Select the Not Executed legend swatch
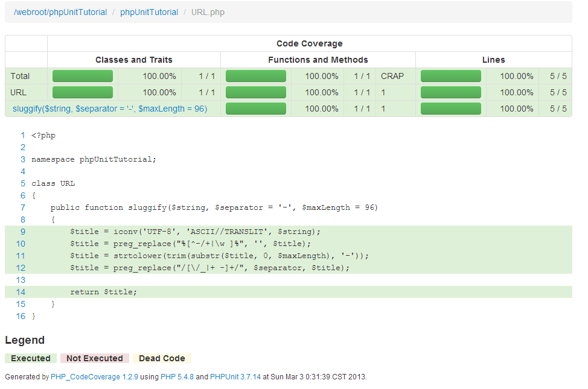588x389 pixels. pos(94,358)
